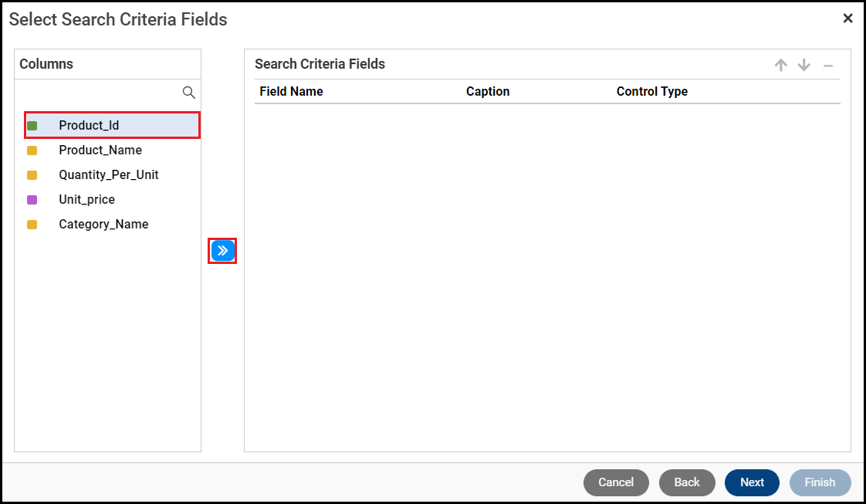Click the double-arrow add field button
Screen dimensions: 866x504
pyautogui.click(x=222, y=251)
